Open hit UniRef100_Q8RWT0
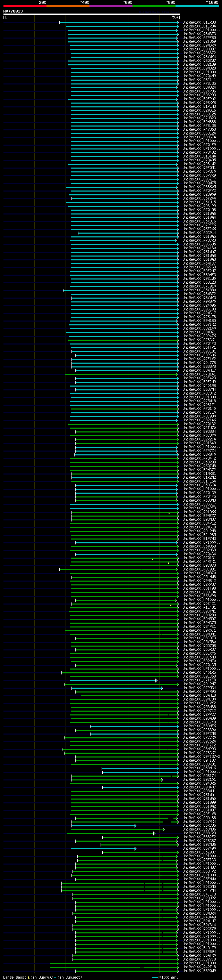This screenshot has height=980, width=222. coord(199,455)
